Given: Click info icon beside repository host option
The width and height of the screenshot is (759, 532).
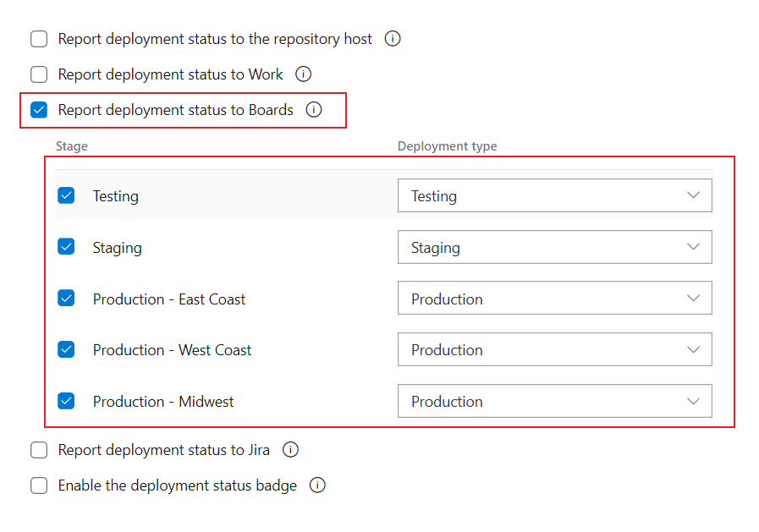Looking at the screenshot, I should tap(393, 39).
